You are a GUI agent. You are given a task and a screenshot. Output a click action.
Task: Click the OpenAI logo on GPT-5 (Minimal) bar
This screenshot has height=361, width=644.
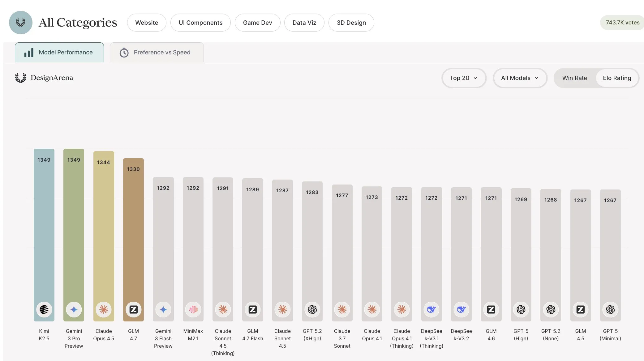coord(610,309)
